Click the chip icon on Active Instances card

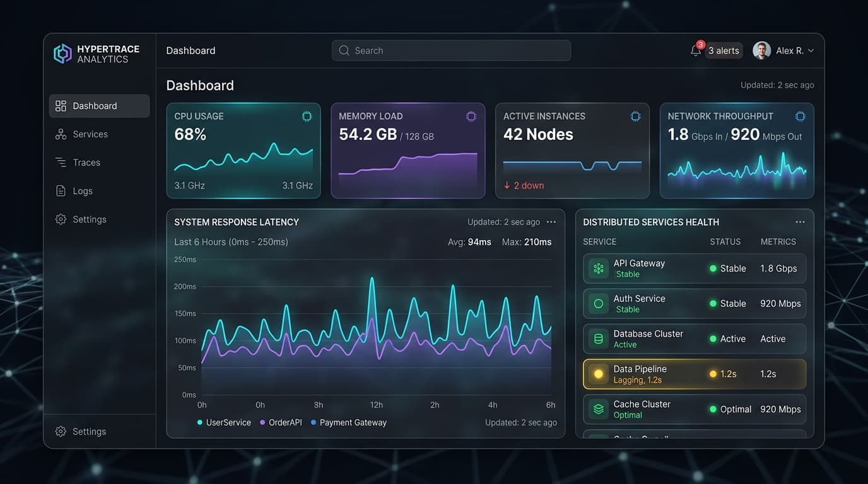[x=636, y=117]
